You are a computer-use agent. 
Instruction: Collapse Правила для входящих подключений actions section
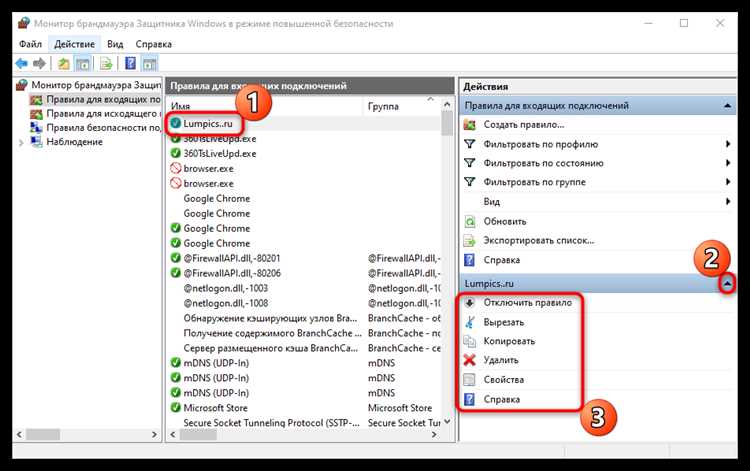tap(728, 106)
